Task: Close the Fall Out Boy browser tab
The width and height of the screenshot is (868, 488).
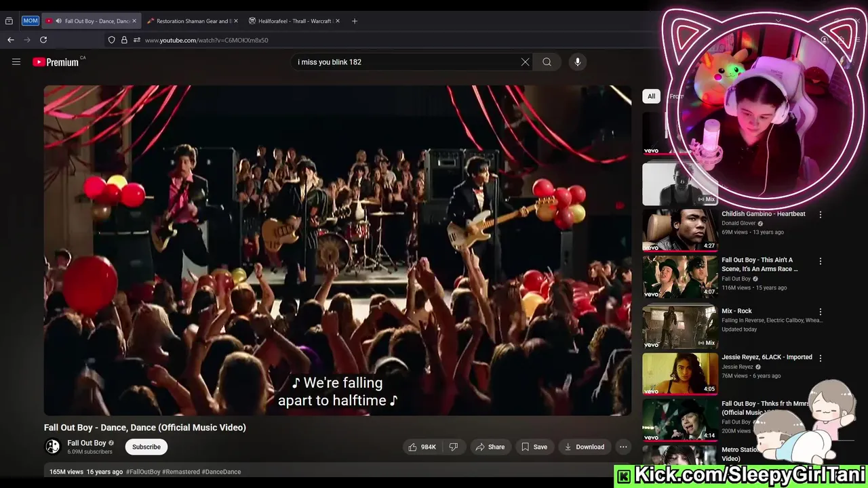Action: (134, 21)
